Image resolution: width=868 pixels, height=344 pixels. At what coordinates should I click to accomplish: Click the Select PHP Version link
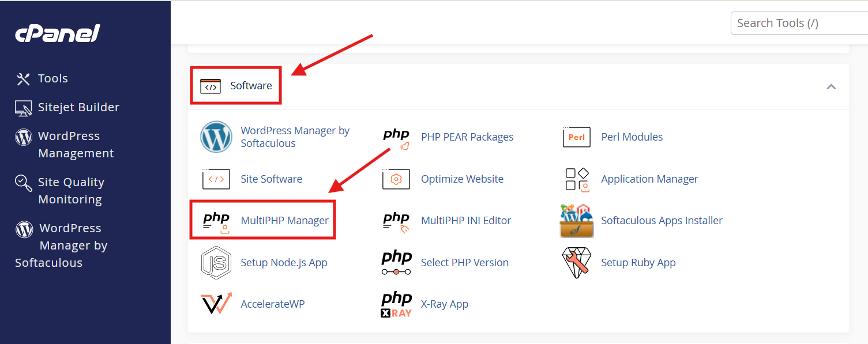pyautogui.click(x=464, y=263)
